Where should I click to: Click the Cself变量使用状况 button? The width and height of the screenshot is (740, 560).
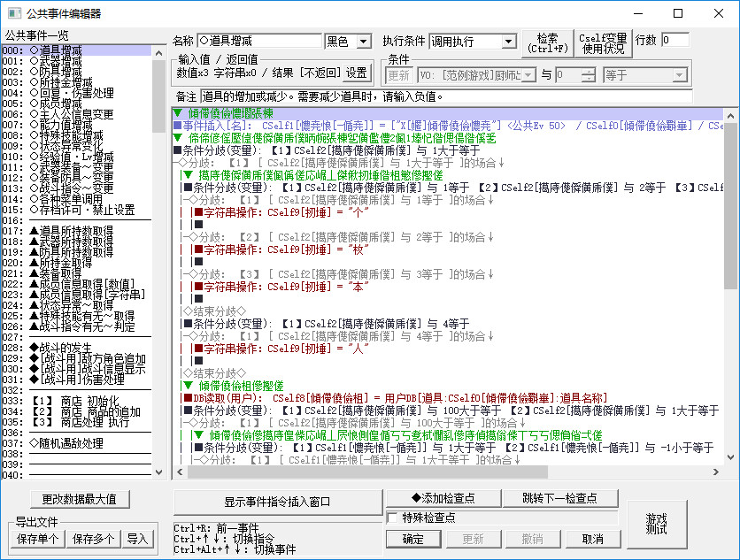click(x=603, y=43)
